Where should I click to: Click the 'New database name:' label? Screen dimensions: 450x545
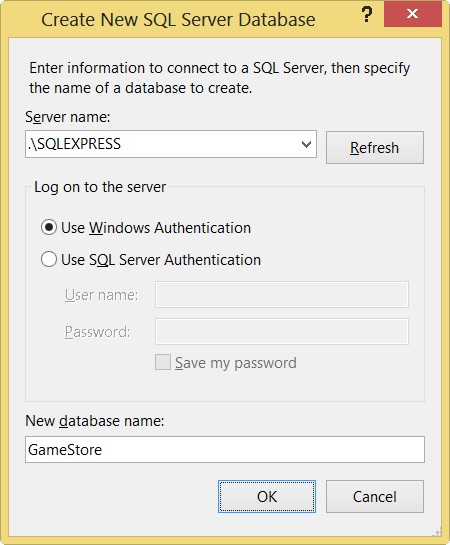click(95, 421)
